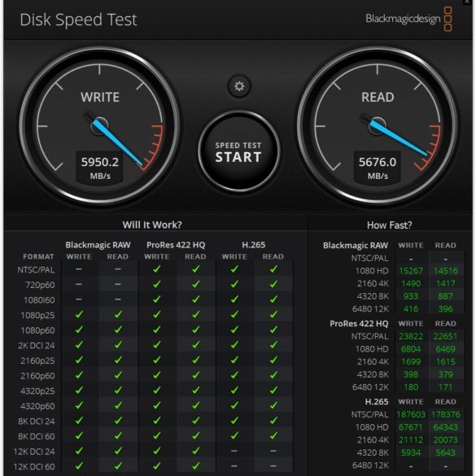
Task: Click the write value 67671
Action: 411,427
